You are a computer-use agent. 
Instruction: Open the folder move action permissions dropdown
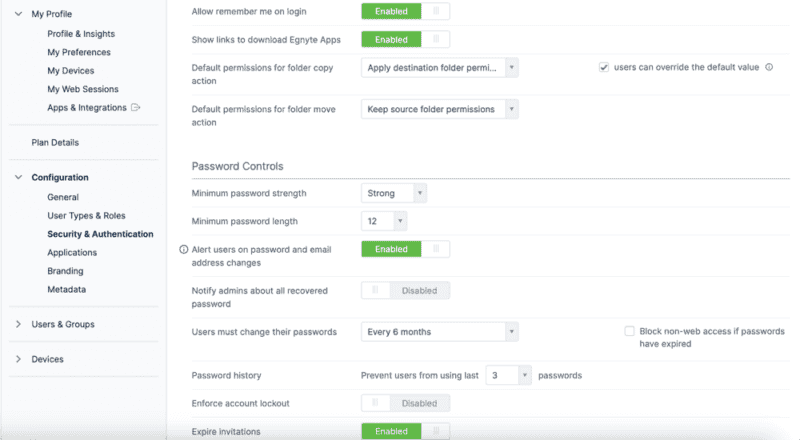[439, 109]
